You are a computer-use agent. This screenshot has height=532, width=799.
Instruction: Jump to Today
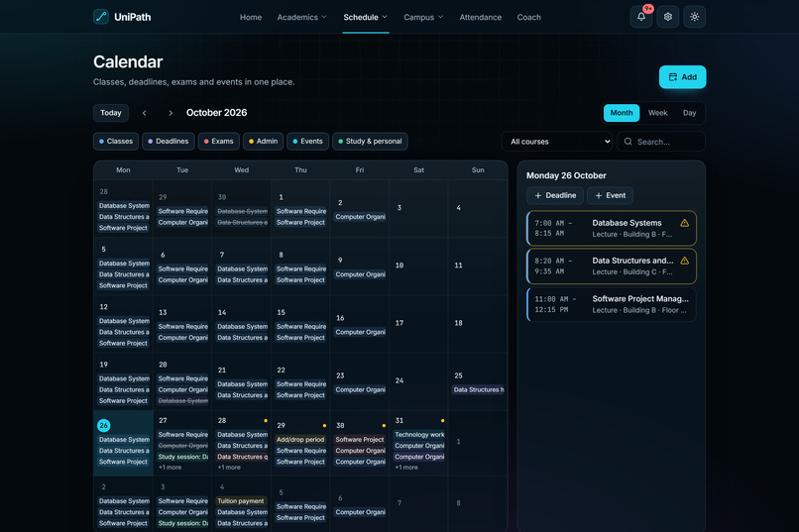pyautogui.click(x=111, y=113)
